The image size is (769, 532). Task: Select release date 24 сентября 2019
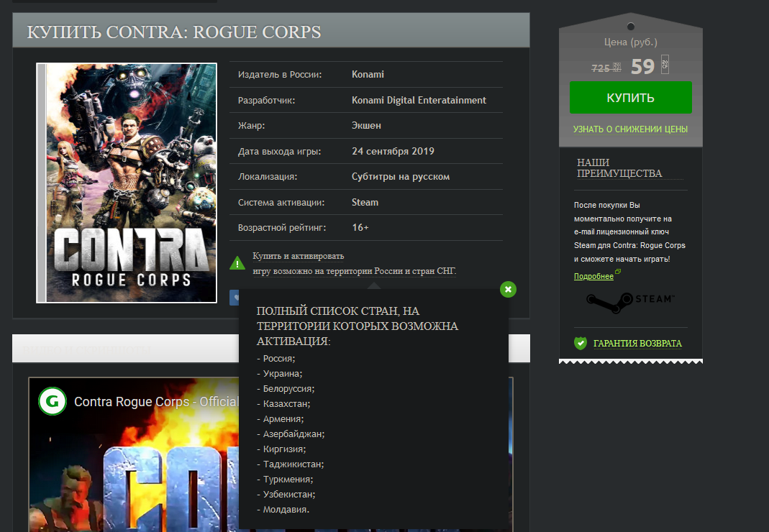pos(393,151)
